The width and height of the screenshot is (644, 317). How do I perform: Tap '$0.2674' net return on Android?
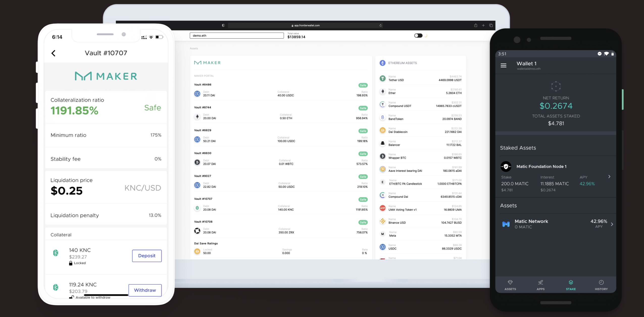pyautogui.click(x=556, y=106)
